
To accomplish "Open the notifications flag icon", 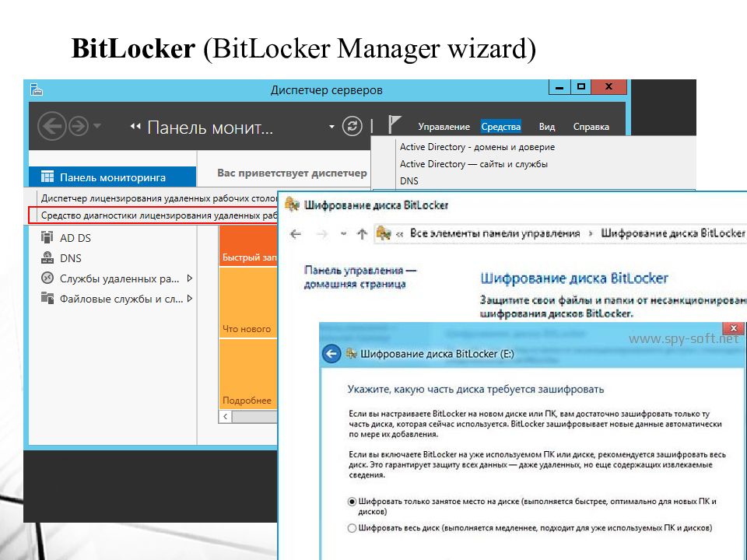I will click(394, 125).
